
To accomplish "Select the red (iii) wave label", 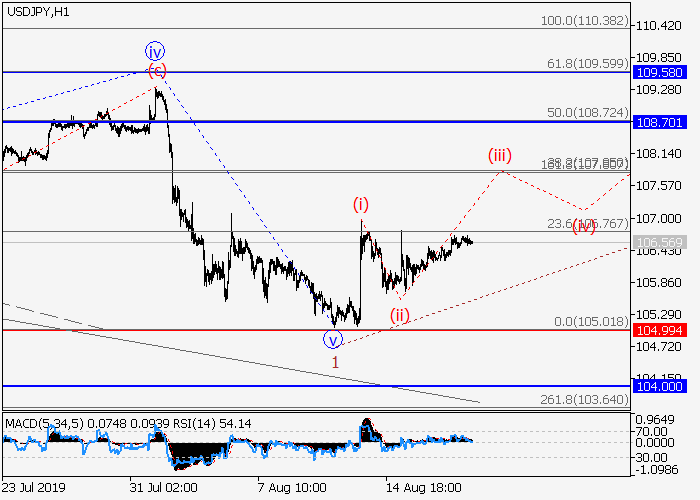I will pos(500,155).
